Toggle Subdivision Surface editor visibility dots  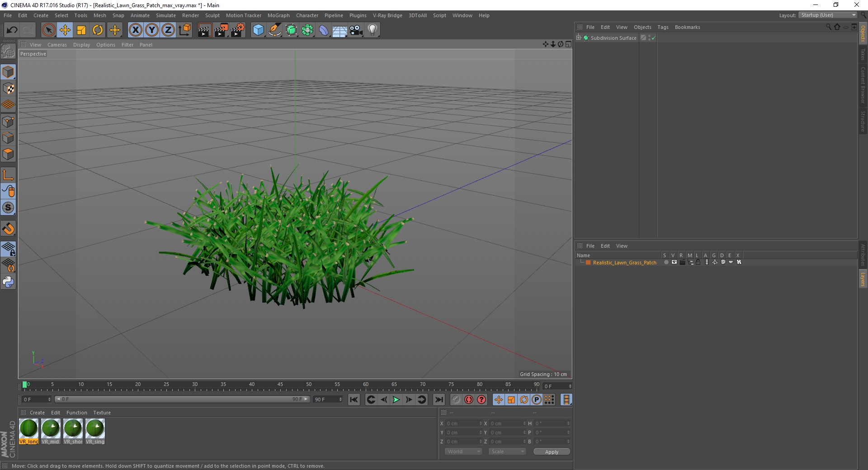649,38
